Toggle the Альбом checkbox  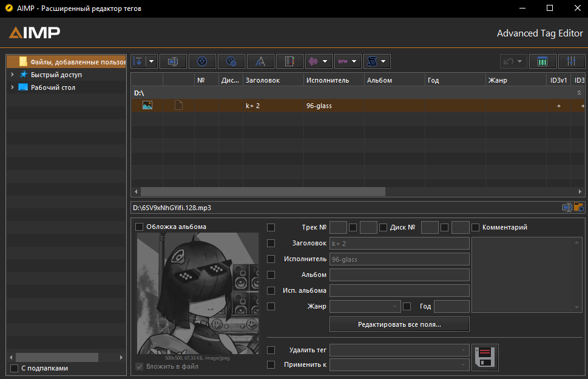271,275
